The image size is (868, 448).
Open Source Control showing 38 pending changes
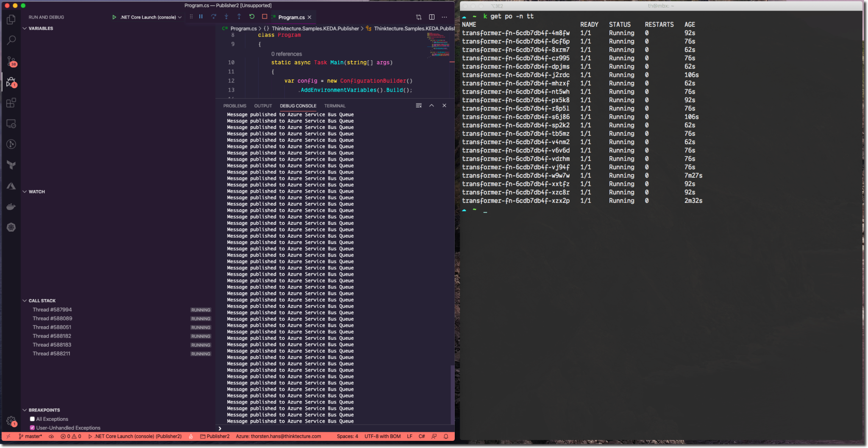pyautogui.click(x=11, y=61)
